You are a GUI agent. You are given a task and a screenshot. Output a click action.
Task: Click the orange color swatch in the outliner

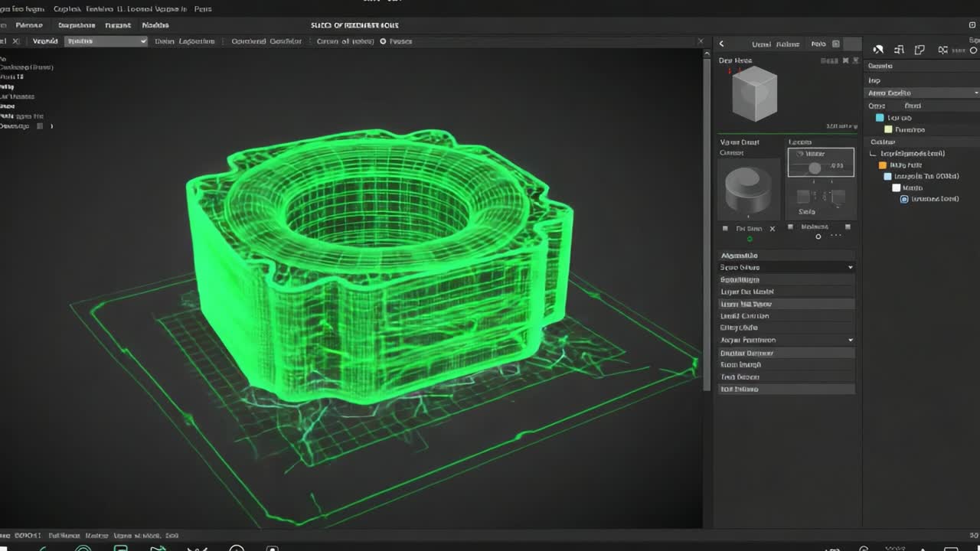coord(882,165)
